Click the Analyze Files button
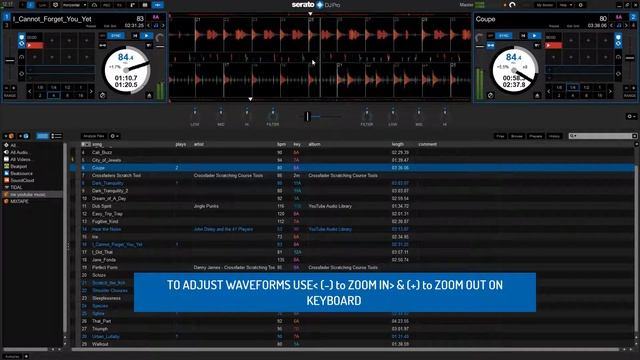Screen dimensions: 640x360 (x=94, y=136)
